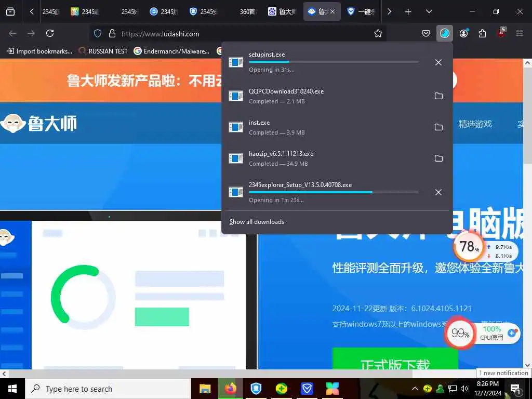Click the 鲁大师 logo on webpage
Image resolution: width=532 pixels, height=399 pixels.
(38, 123)
